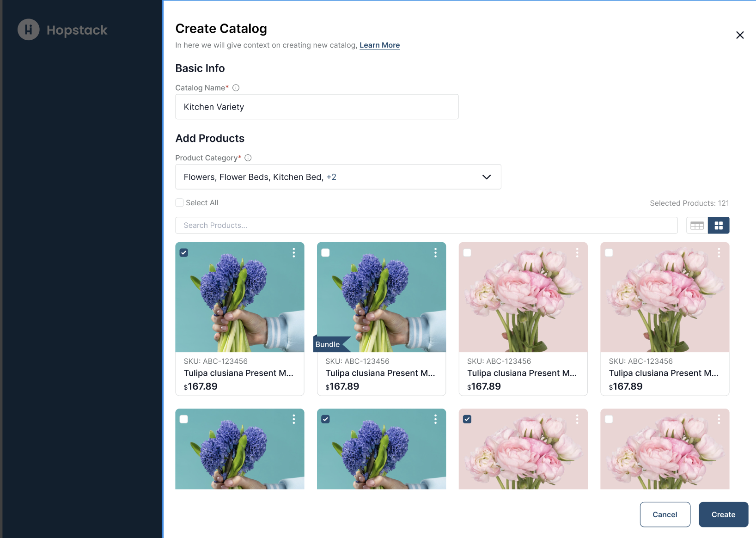Click the Create button

723,514
